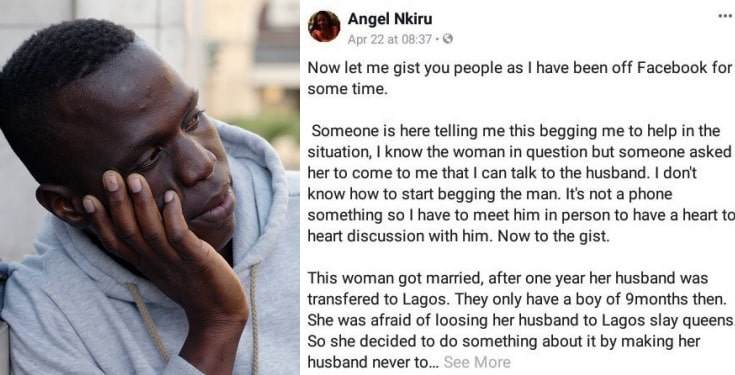Viewport: 735px width, 375px height.
Task: Open the post via Apr 22 timestamp
Action: 390,39
